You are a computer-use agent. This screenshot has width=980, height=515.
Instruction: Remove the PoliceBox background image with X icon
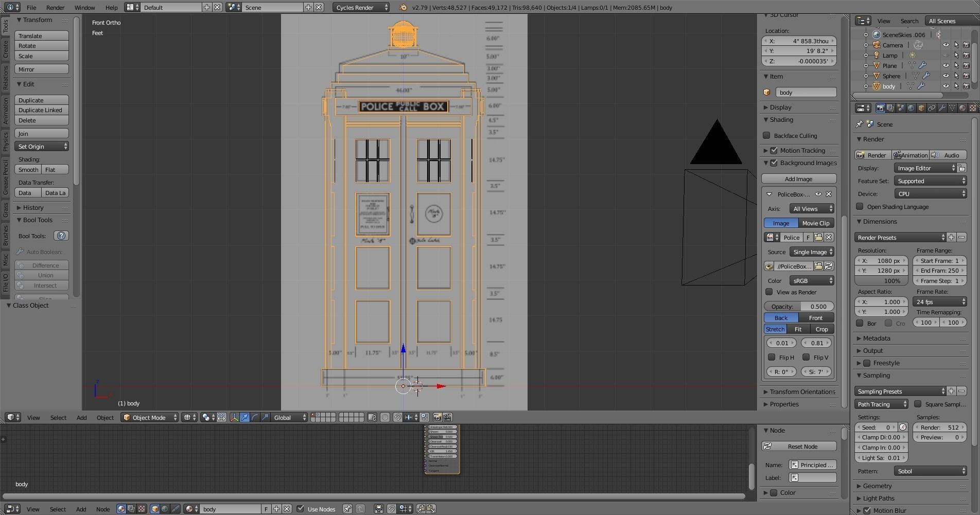[829, 194]
